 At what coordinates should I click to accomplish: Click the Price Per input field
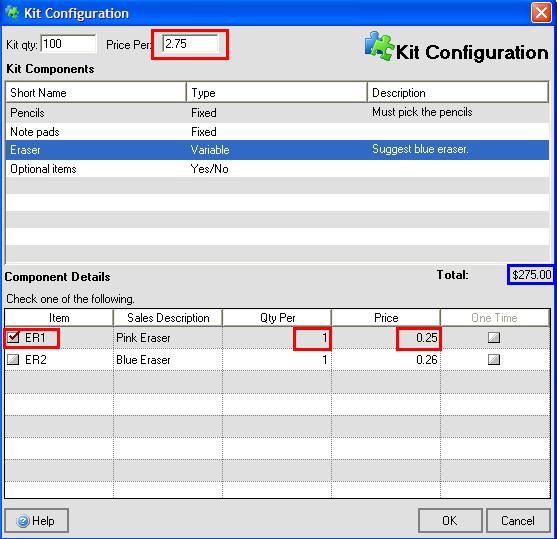coord(190,44)
